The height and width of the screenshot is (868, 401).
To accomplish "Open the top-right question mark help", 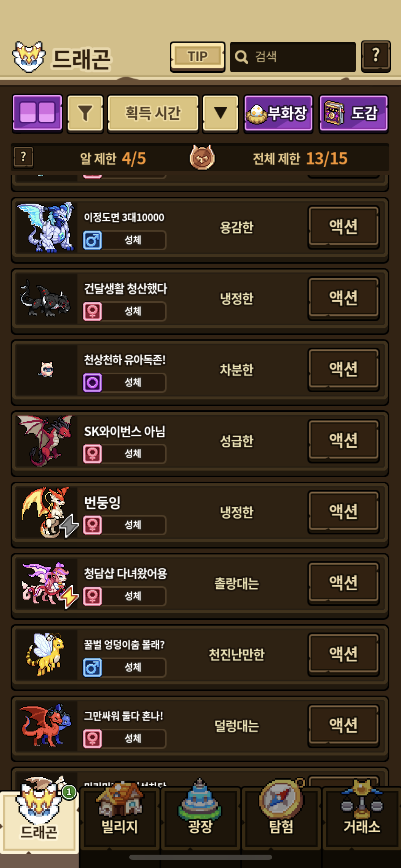I will [376, 56].
